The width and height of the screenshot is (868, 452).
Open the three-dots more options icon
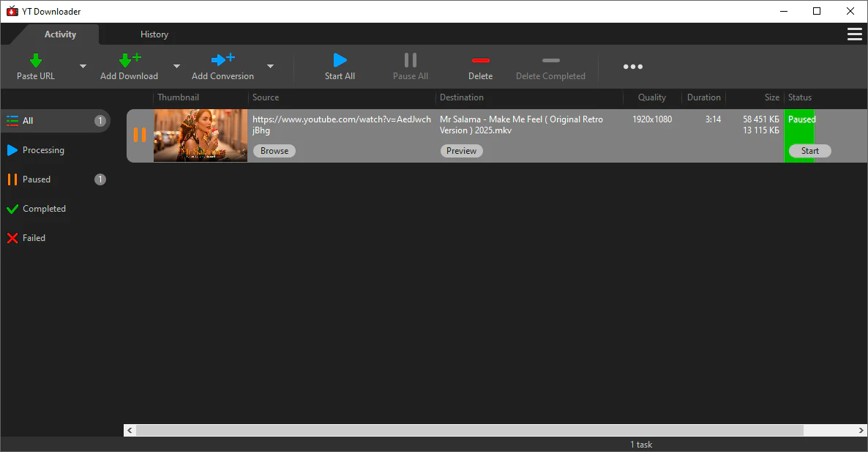tap(632, 67)
